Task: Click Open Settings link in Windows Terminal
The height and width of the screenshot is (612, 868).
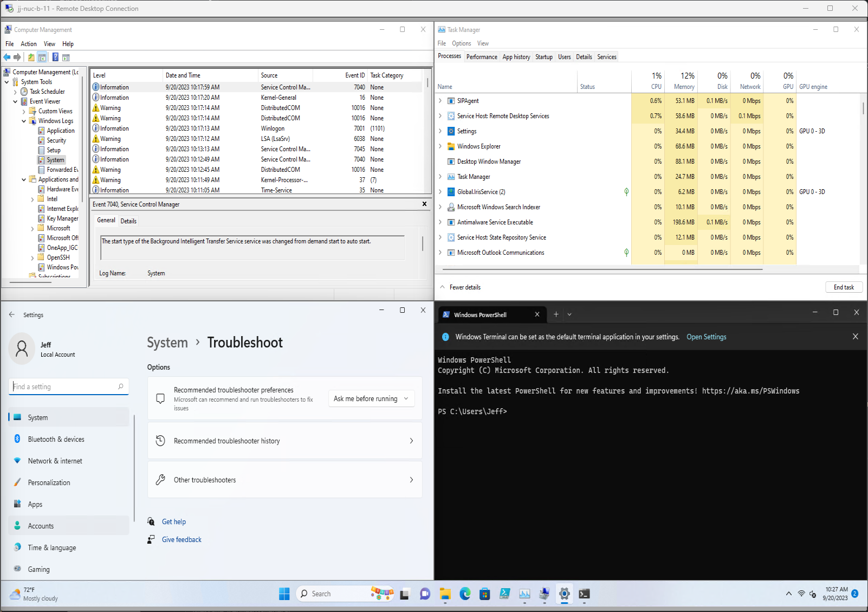Action: [x=707, y=337]
